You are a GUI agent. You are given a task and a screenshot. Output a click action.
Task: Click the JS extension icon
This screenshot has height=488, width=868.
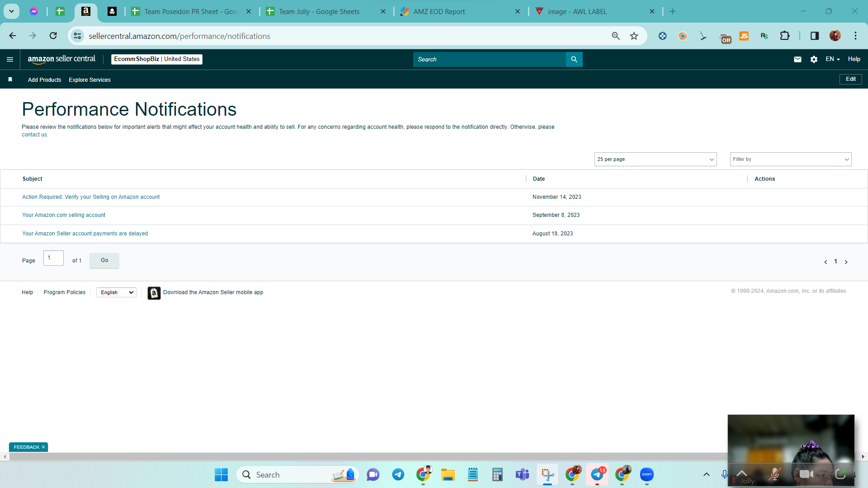(x=744, y=36)
